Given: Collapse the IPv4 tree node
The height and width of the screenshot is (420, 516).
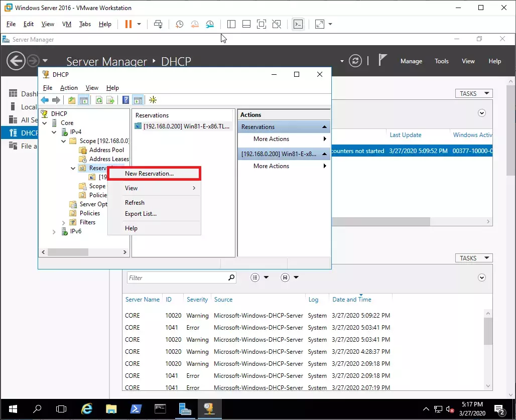Looking at the screenshot, I should point(54,132).
